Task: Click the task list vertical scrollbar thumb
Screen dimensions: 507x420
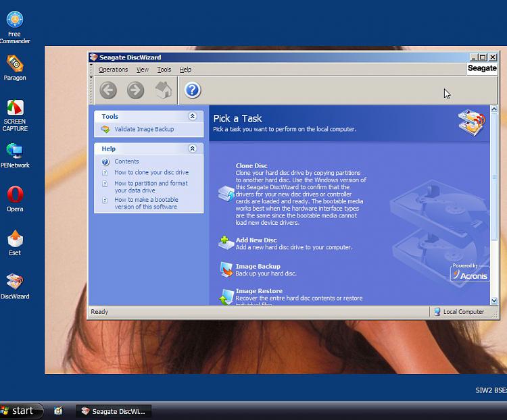Action: point(493,177)
